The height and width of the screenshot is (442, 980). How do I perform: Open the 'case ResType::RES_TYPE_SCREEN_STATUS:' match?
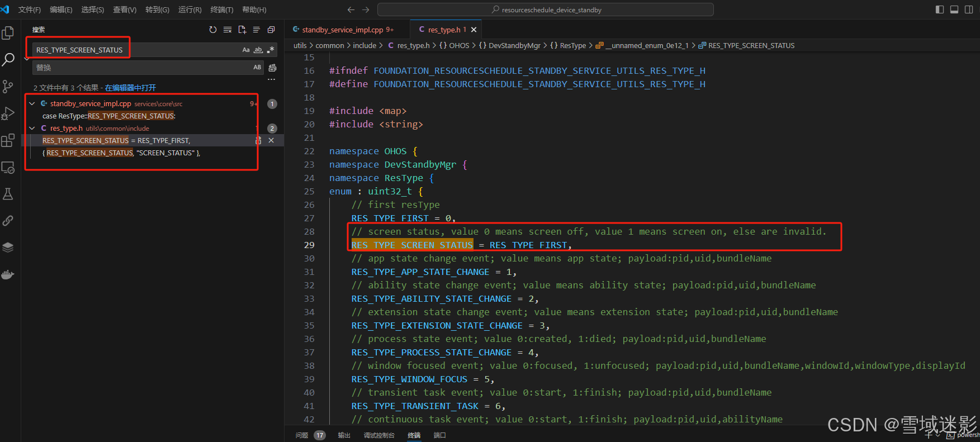tap(109, 116)
